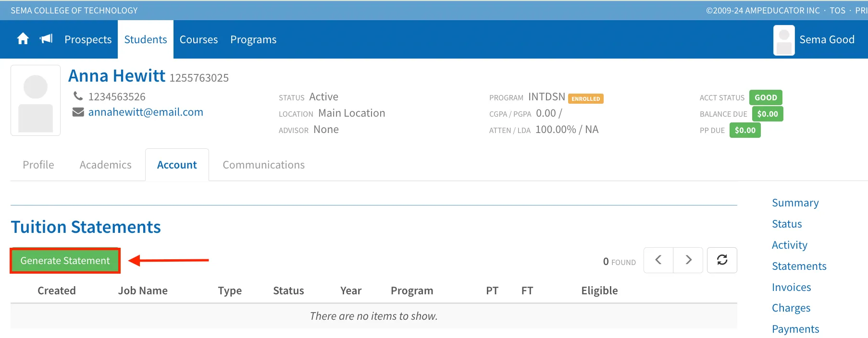Jump to Payments section in sidebar
868x338 pixels.
[x=795, y=329]
